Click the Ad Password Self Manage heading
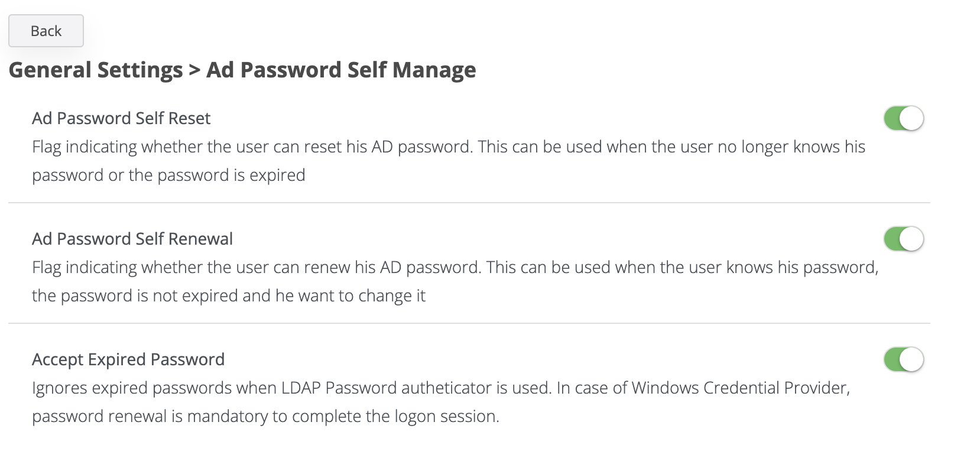This screenshot has width=980, height=461. pyautogui.click(x=341, y=70)
